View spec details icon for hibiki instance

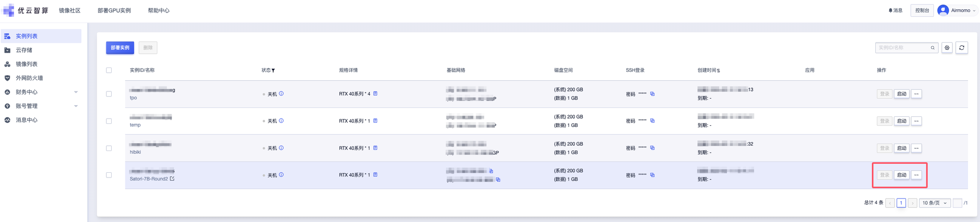coord(375,148)
